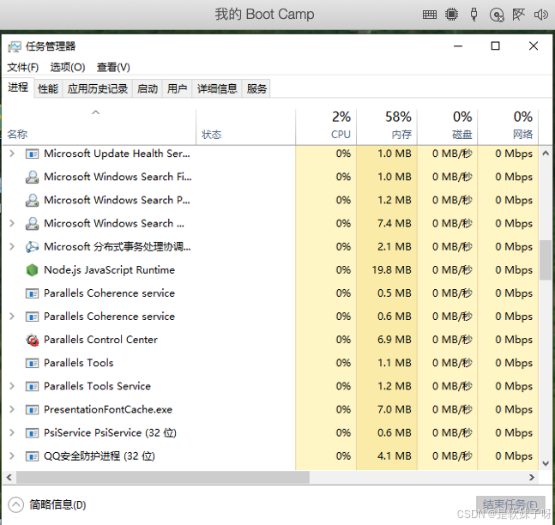This screenshot has height=525, width=555.
Task: Expand PsiService (32 位) process
Action: click(x=12, y=433)
